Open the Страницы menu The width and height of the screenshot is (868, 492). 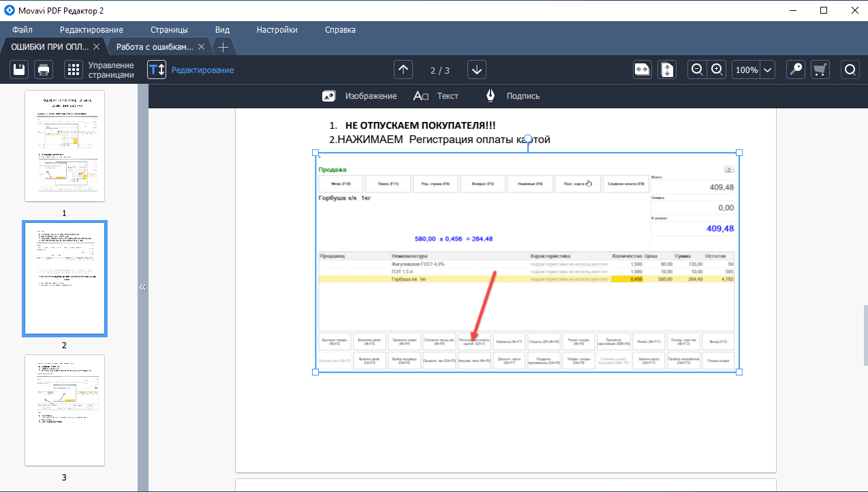coord(169,30)
